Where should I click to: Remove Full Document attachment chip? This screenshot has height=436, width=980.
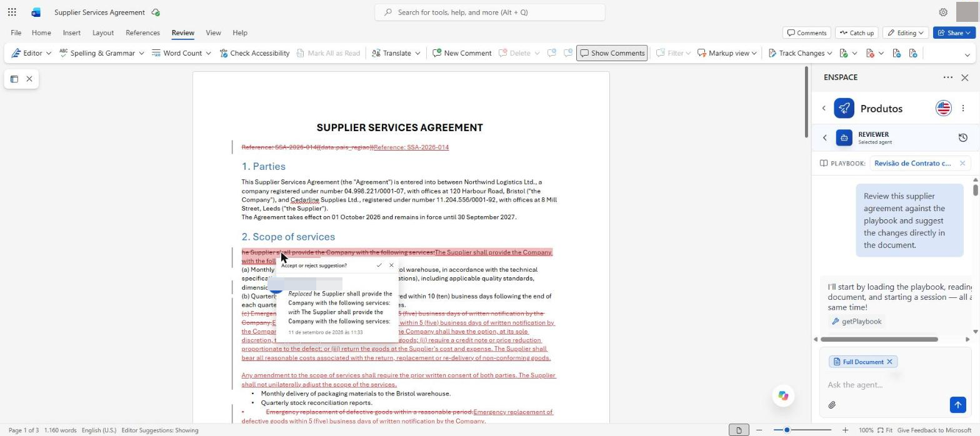point(889,362)
